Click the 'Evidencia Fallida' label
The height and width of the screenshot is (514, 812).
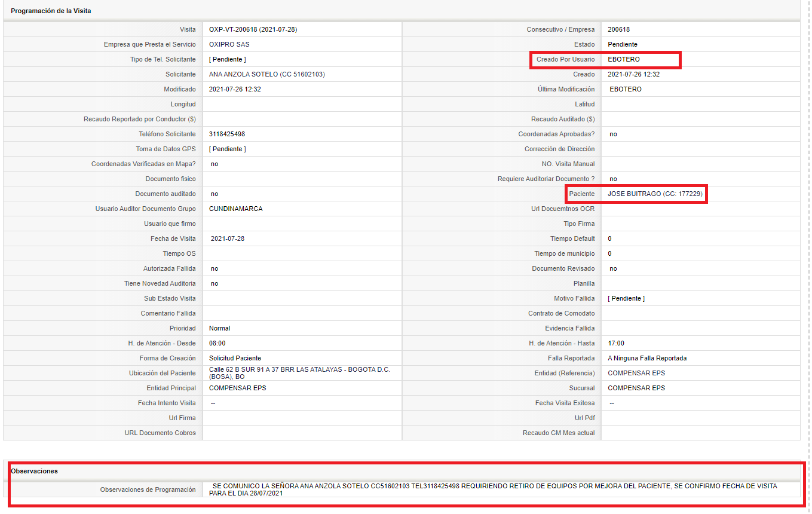point(570,328)
